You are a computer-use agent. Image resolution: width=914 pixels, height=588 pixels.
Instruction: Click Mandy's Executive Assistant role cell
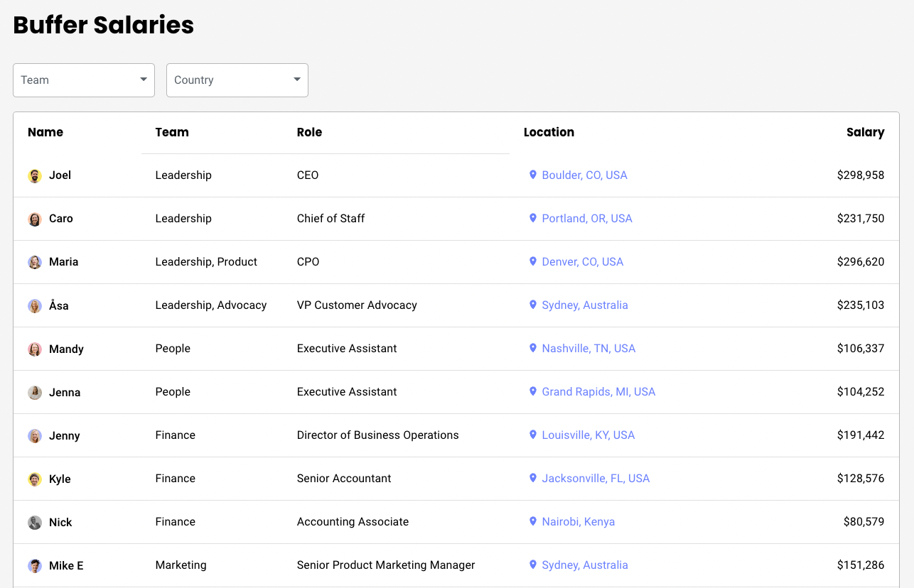coord(347,348)
